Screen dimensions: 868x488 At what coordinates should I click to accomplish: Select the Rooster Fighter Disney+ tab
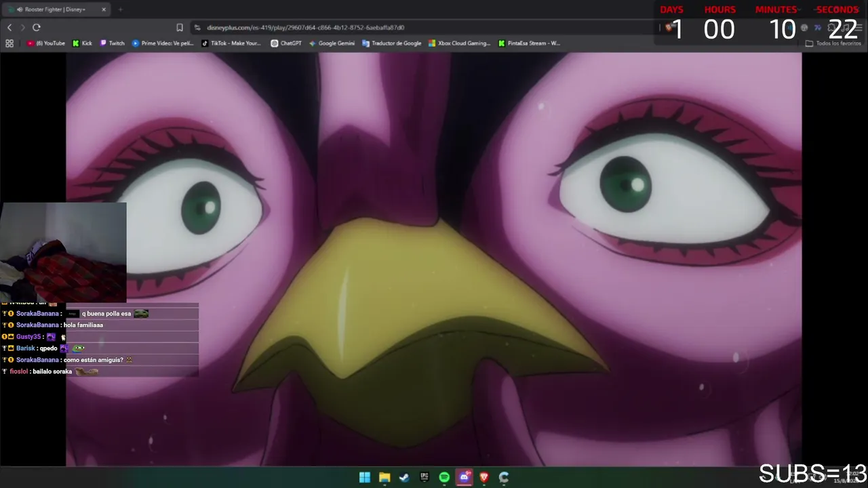[x=58, y=9]
